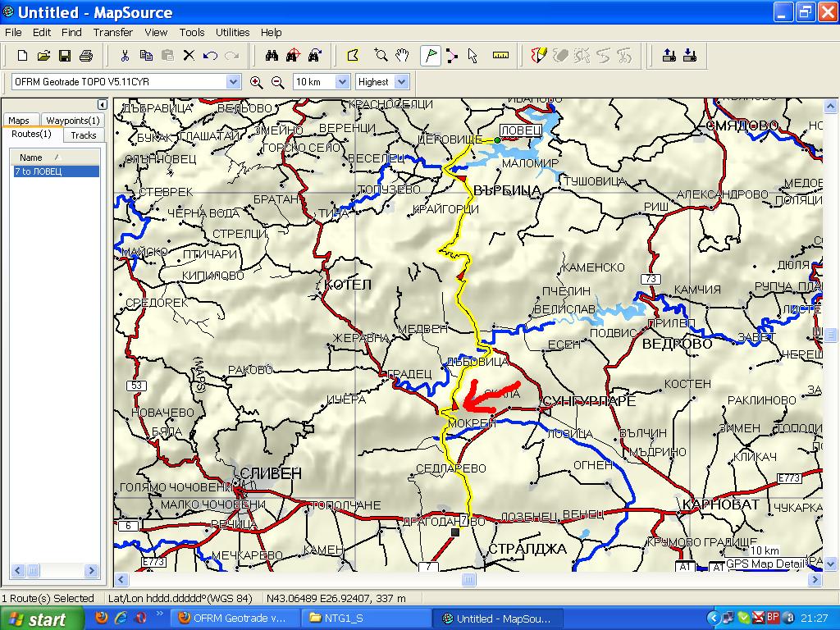The image size is (840, 630).
Task: Copy selection with the Copy icon
Action: coord(146,55)
